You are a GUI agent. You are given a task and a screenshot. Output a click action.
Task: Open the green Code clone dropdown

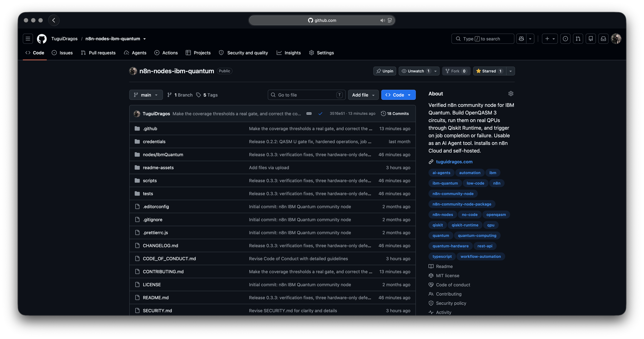coord(398,95)
